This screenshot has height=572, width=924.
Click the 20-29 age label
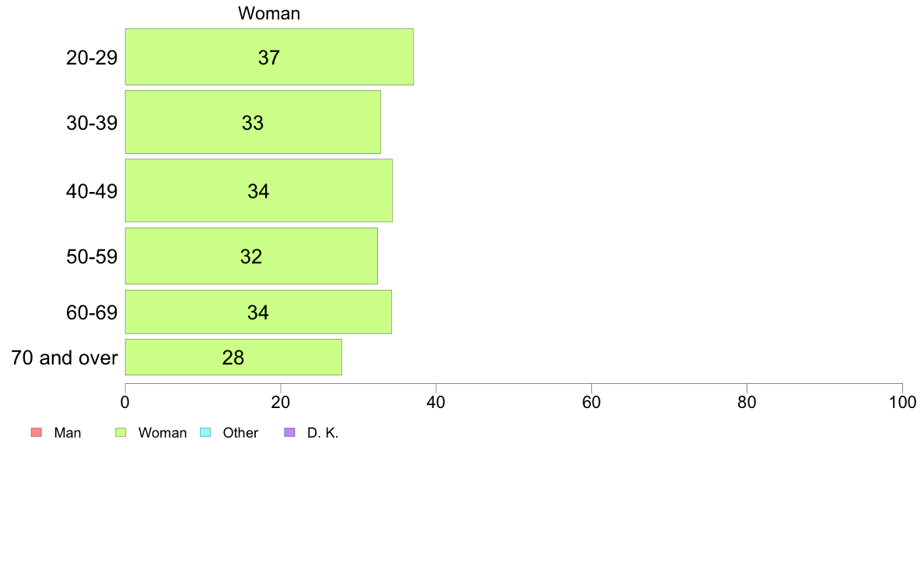92,58
